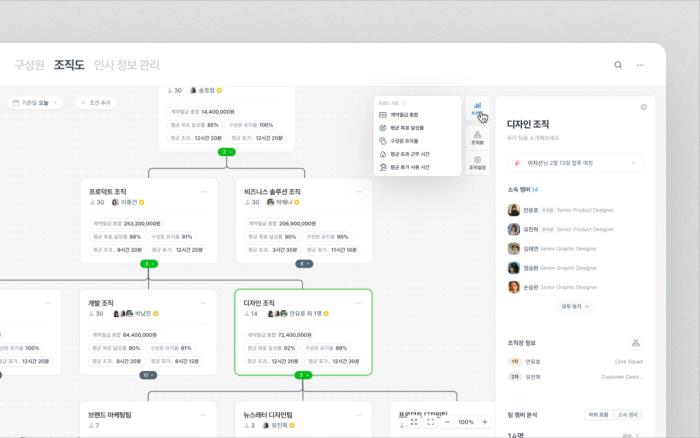Open 디자인 조직 card more menu

pos(358,303)
